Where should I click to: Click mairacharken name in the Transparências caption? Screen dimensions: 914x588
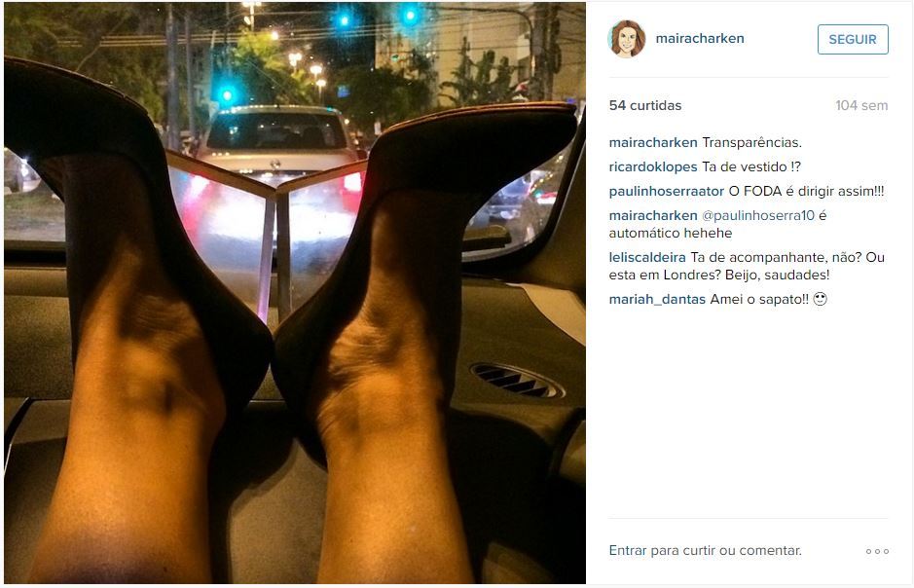(x=653, y=143)
